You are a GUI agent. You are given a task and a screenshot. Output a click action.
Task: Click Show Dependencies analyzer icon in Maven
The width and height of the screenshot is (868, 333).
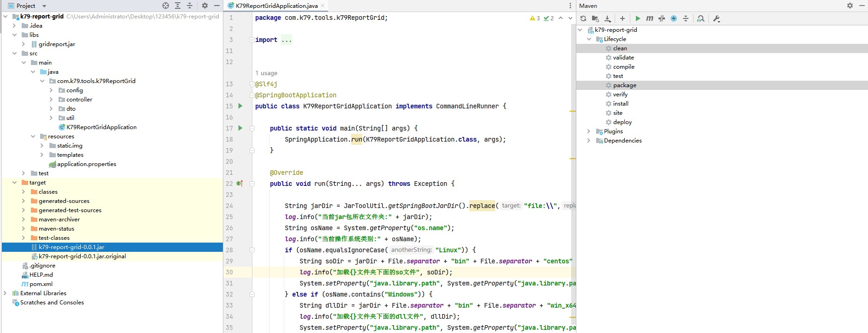701,18
